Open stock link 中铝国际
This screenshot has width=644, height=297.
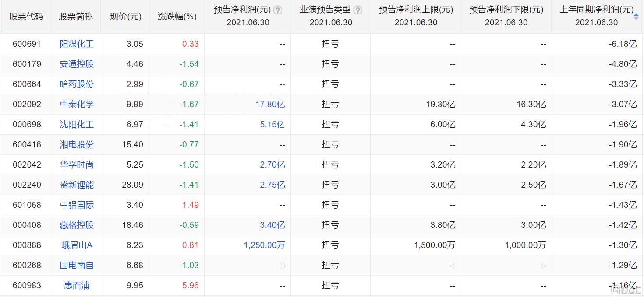click(x=77, y=205)
